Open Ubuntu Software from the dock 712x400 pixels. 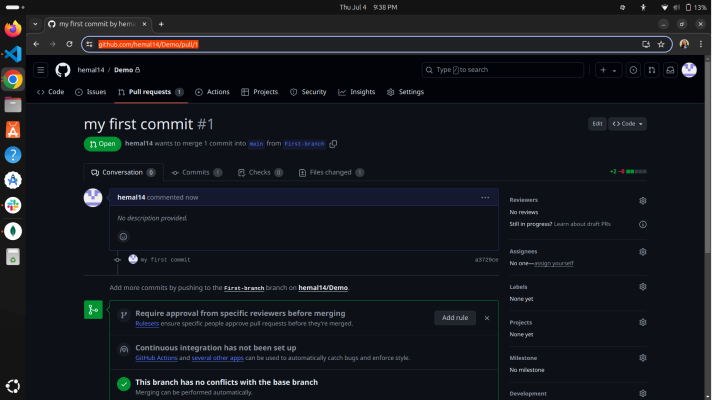(x=13, y=130)
